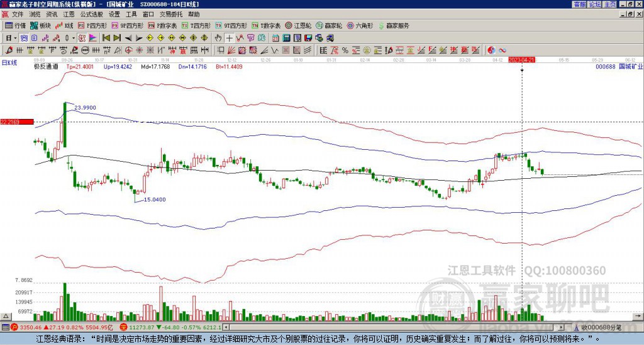This screenshot has width=644, height=345.
Task: Click the 22.2169 red price marker
Action: tap(16, 122)
